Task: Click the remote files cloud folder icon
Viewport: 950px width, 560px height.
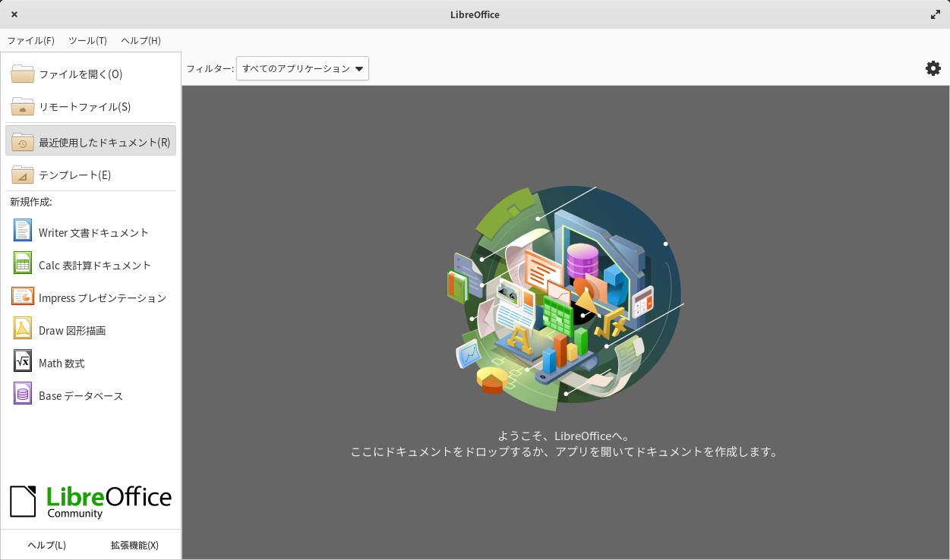Action: pos(23,106)
